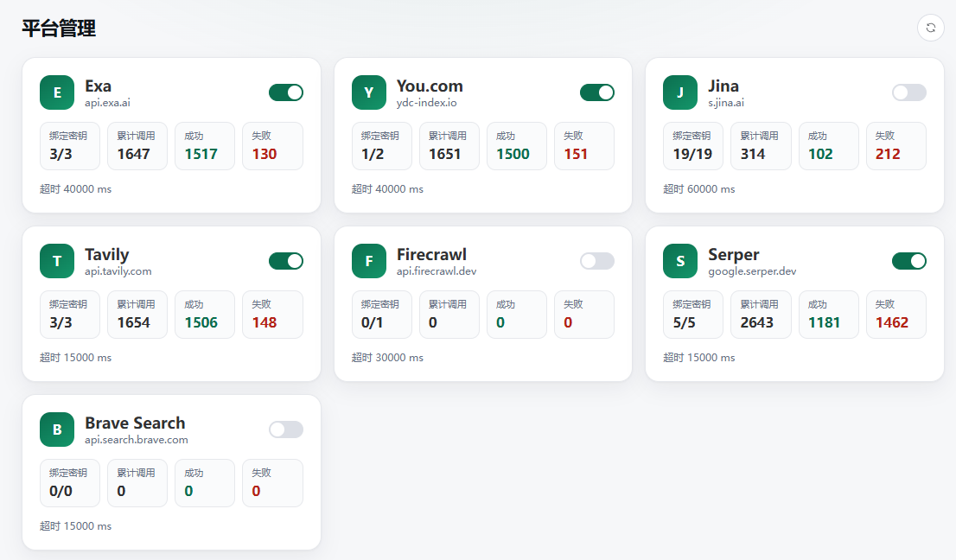Screen dimensions: 956x560
Task: Click the Firecrawl 超时 30000 ms text
Action: pyautogui.click(x=388, y=358)
